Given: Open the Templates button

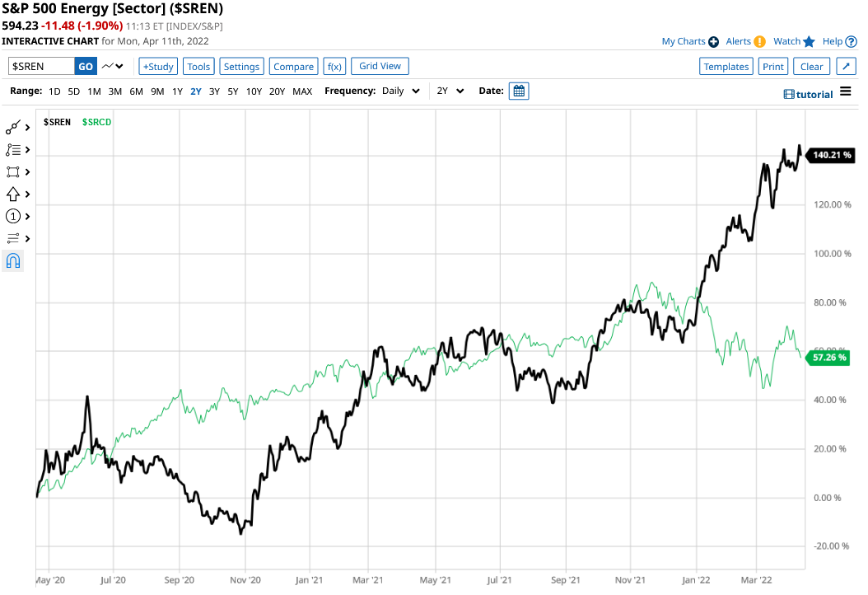Looking at the screenshot, I should [726, 67].
